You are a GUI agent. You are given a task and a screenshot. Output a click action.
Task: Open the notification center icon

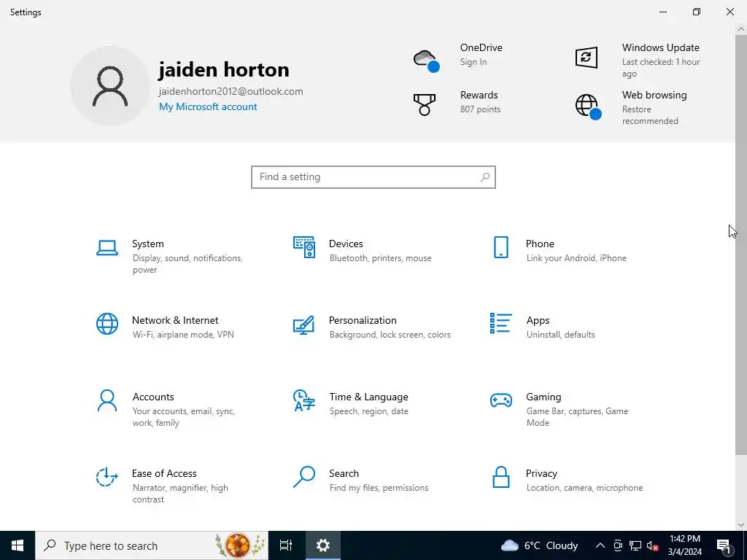pyautogui.click(x=723, y=545)
